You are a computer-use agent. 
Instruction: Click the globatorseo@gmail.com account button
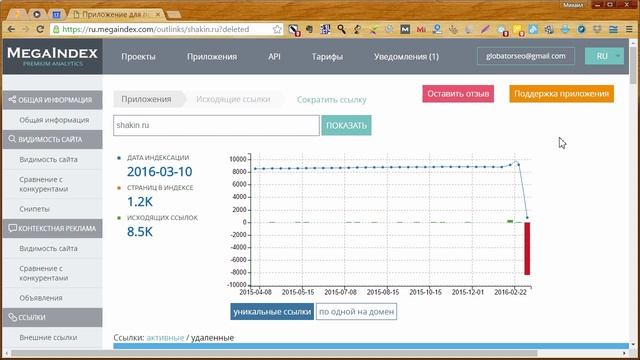pos(526,56)
